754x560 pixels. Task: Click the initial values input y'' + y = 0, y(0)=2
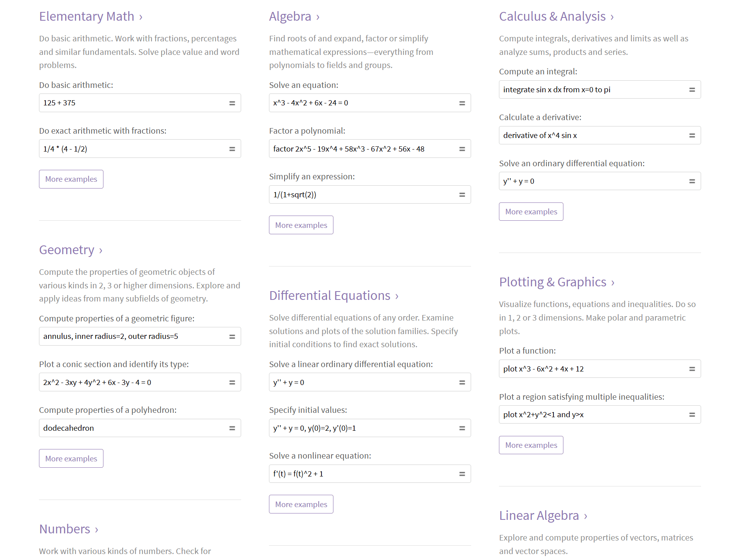pyautogui.click(x=358, y=428)
